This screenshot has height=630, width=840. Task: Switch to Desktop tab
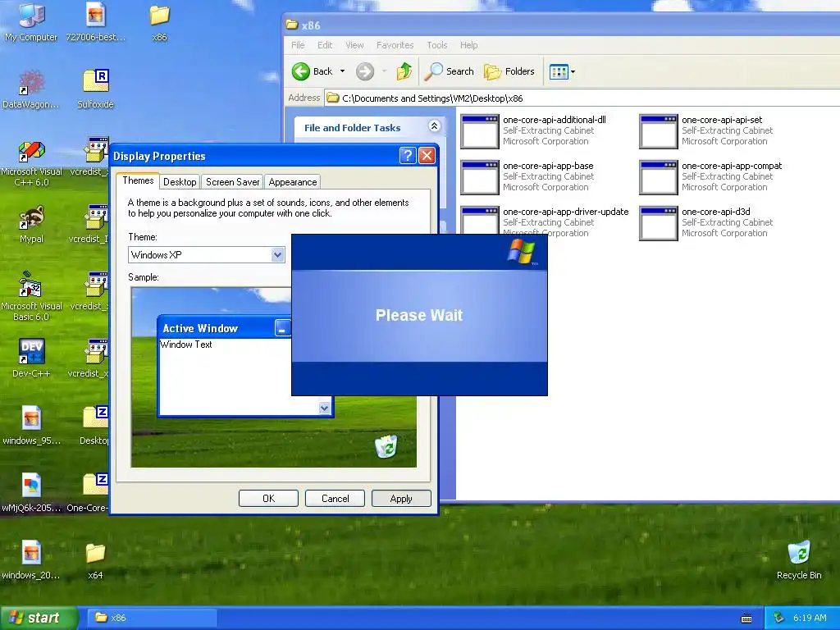point(180,182)
